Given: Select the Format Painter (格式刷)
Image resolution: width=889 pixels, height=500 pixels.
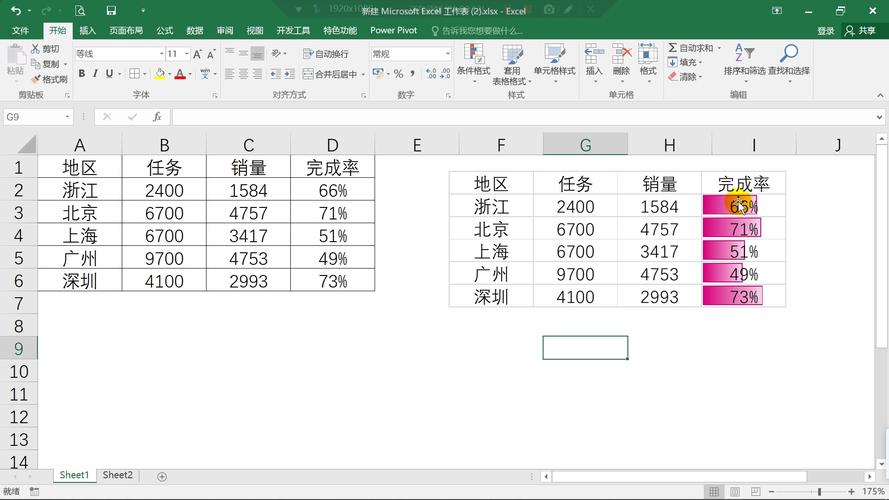Looking at the screenshot, I should 49,79.
